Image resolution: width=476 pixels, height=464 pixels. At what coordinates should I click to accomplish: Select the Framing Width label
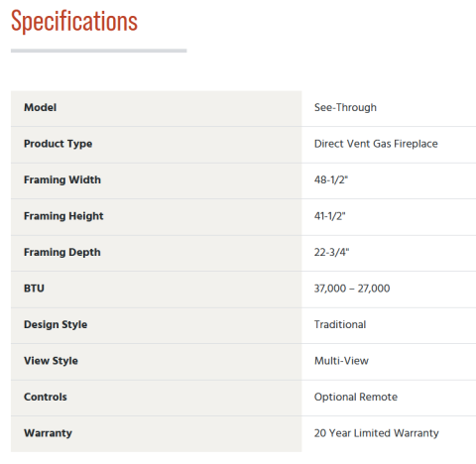point(62,179)
